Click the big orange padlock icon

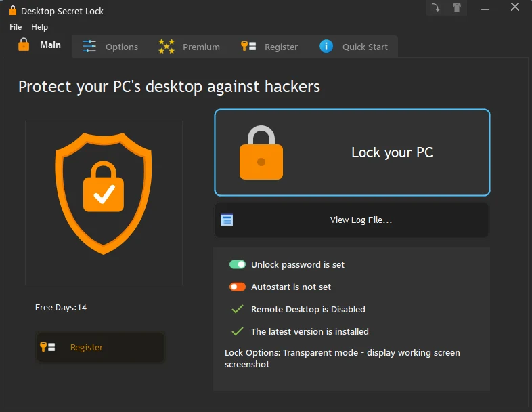261,152
